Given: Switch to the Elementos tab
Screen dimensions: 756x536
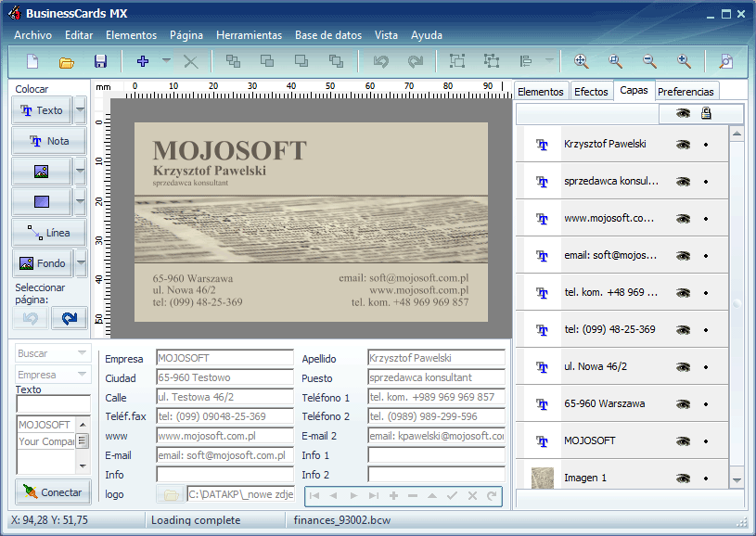Looking at the screenshot, I should [x=541, y=92].
